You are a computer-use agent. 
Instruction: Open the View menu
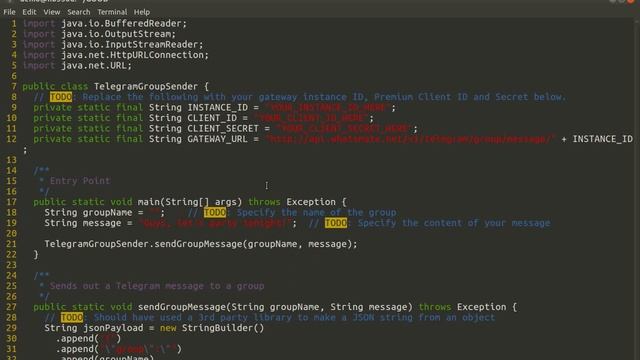click(x=52, y=12)
